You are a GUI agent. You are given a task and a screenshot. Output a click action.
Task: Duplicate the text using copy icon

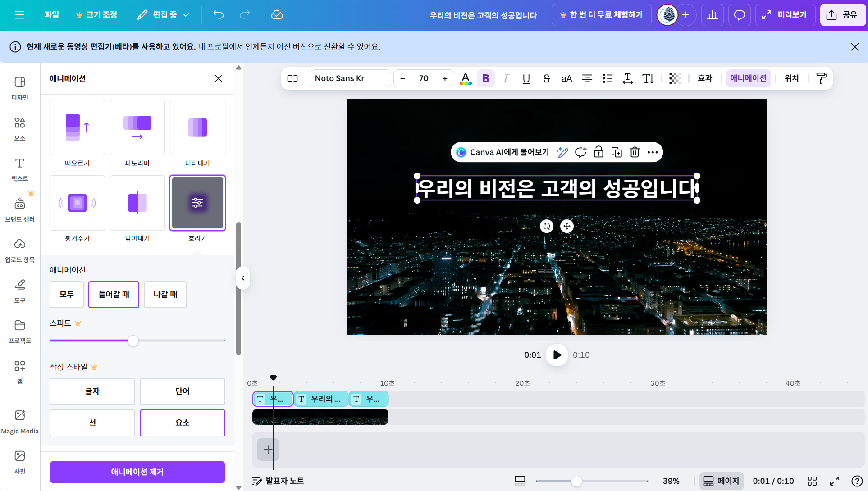pyautogui.click(x=617, y=152)
